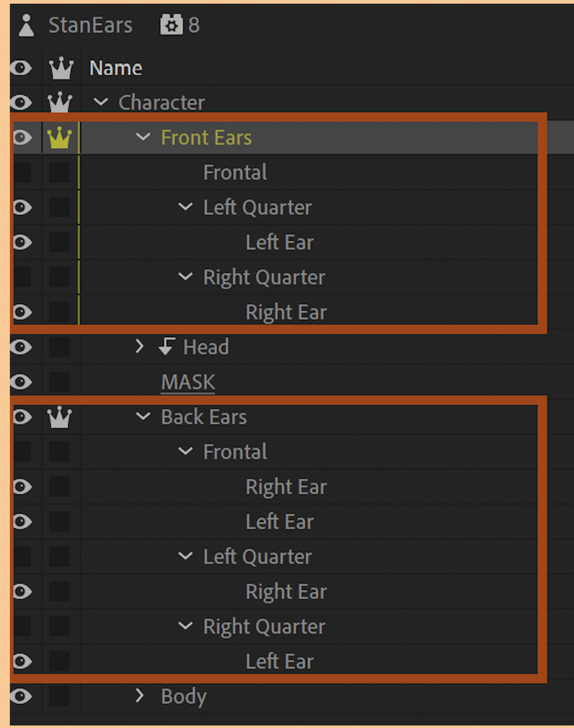This screenshot has height=728, width=574.
Task: Click the crown icon beside Back Ears
Action: click(x=60, y=417)
